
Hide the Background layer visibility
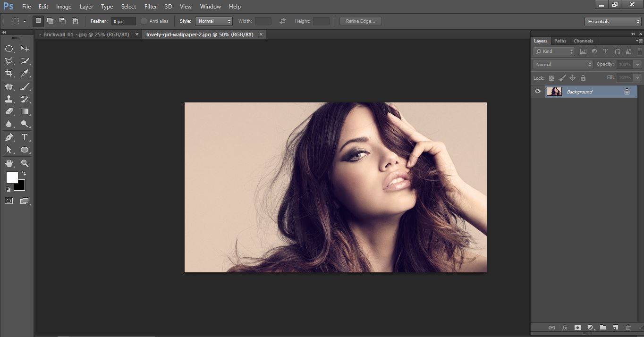537,91
